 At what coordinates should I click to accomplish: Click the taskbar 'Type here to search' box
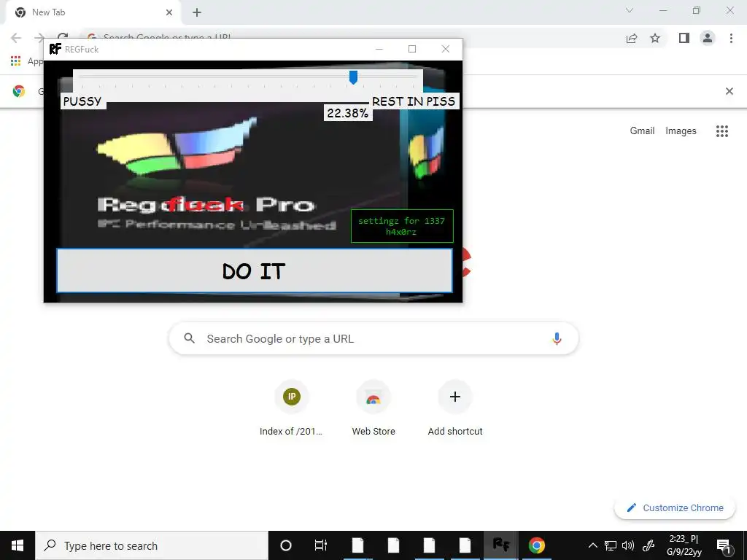(x=152, y=545)
